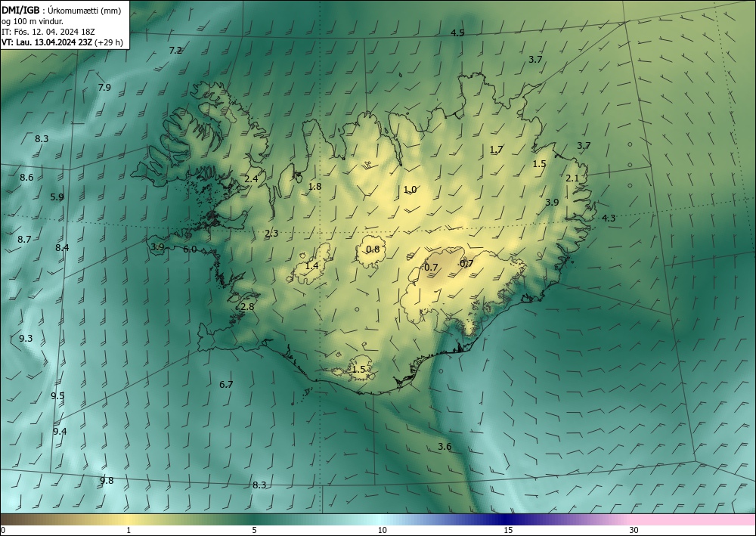Select the valid time 'VT: Lau. 13.04.2024 23Z (+29 h)'

click(x=62, y=42)
